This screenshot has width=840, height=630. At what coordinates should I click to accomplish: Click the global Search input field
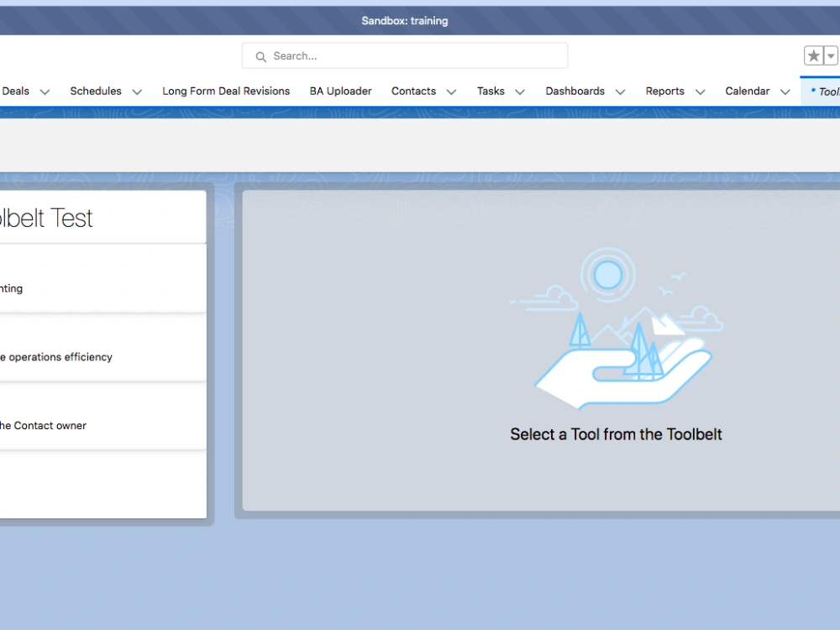(x=405, y=55)
